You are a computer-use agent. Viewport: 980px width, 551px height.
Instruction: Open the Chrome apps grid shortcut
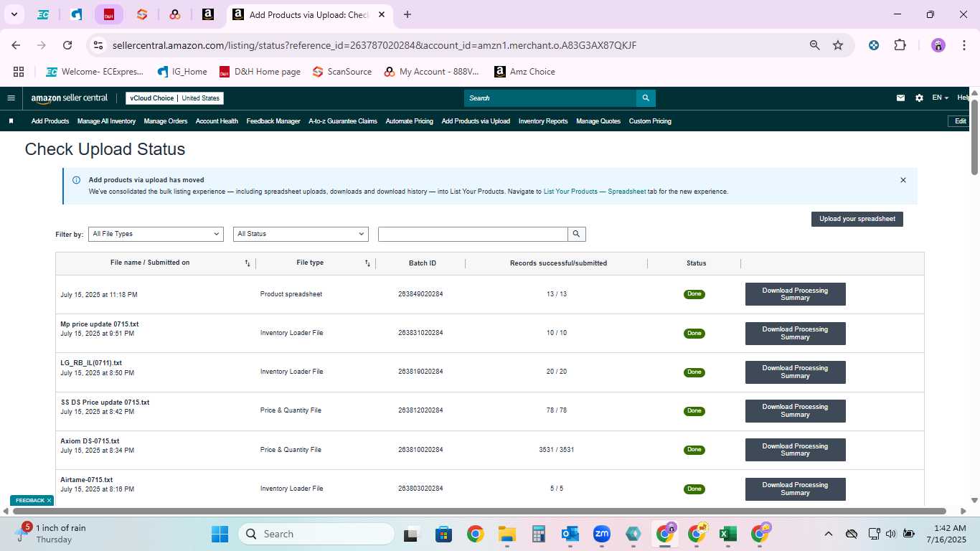(x=19, y=72)
